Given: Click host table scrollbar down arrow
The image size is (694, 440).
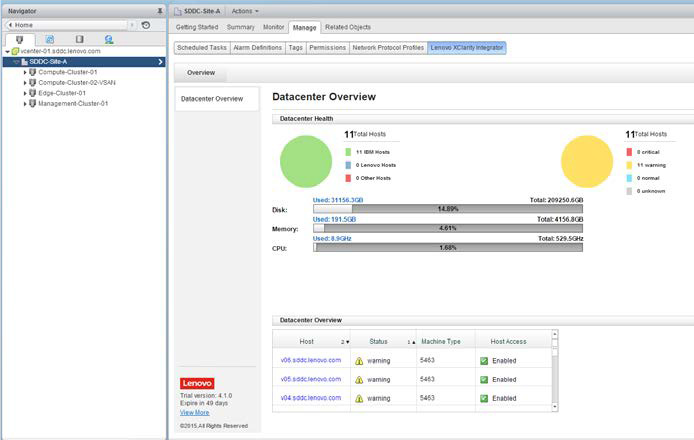Looking at the screenshot, I should point(555,407).
